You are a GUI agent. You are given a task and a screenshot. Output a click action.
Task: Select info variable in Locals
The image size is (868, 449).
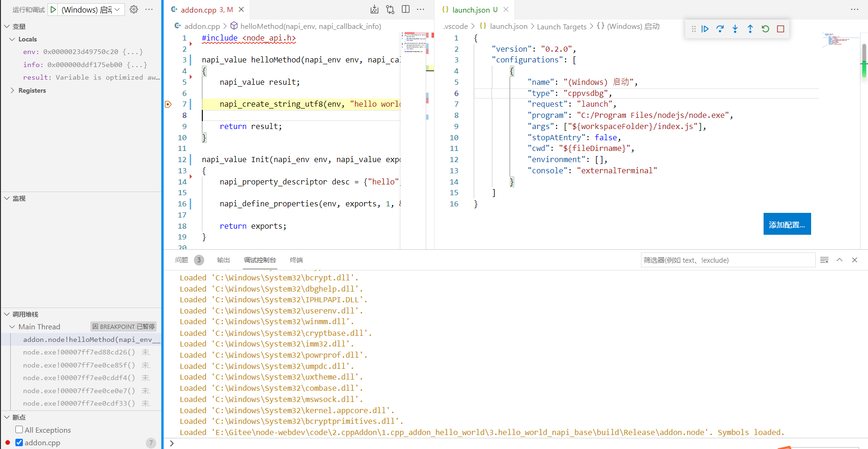85,65
